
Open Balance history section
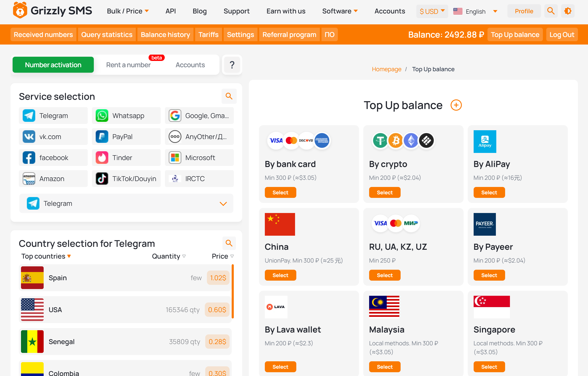click(x=165, y=34)
